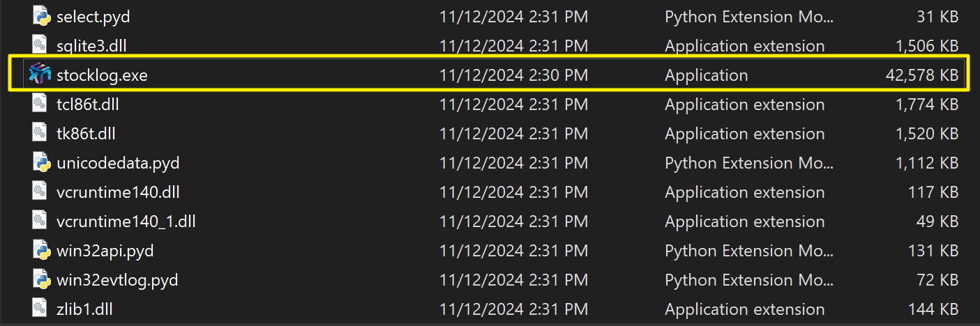Image resolution: width=980 pixels, height=326 pixels.
Task: Select the stocklog.exe file name
Action: [x=102, y=75]
